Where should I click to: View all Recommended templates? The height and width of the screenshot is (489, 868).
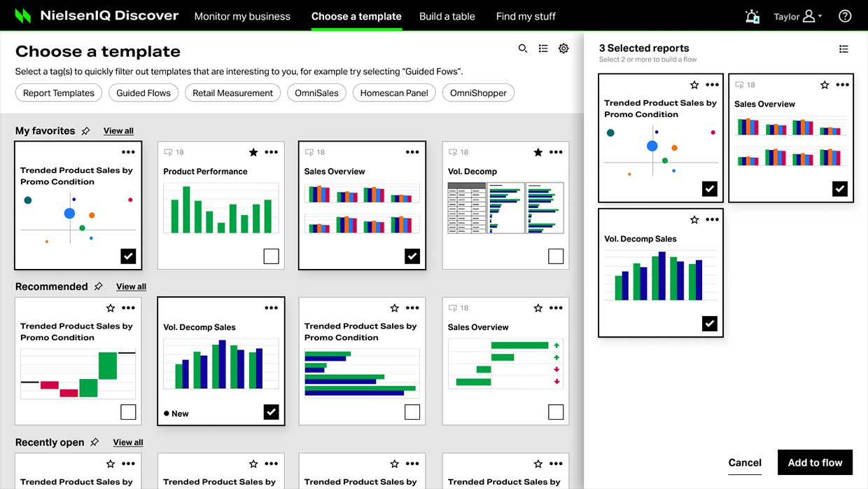pyautogui.click(x=132, y=287)
